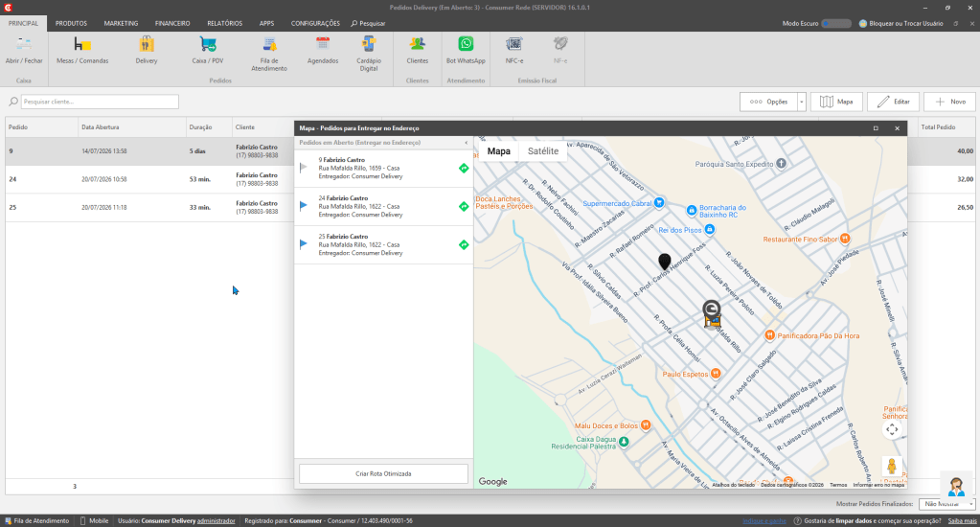Click green route icon for order 9

coord(464,168)
